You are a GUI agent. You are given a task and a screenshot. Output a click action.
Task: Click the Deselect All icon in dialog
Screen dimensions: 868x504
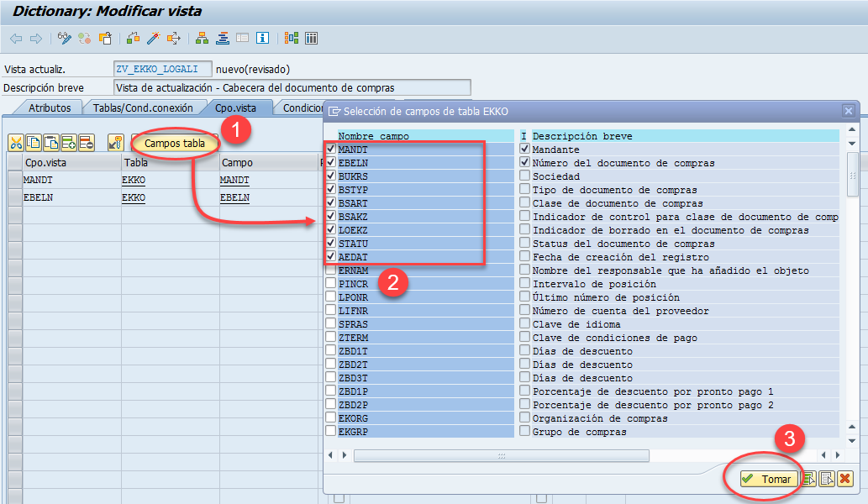827,479
